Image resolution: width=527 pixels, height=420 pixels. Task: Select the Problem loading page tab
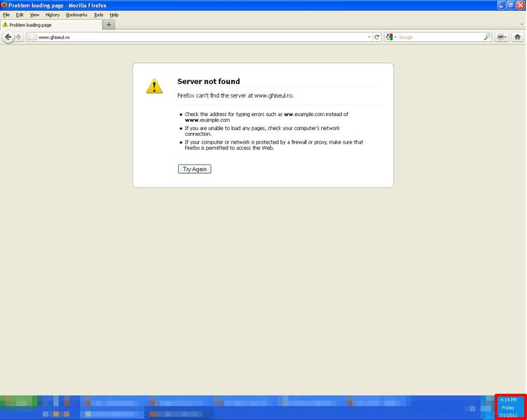click(49, 24)
